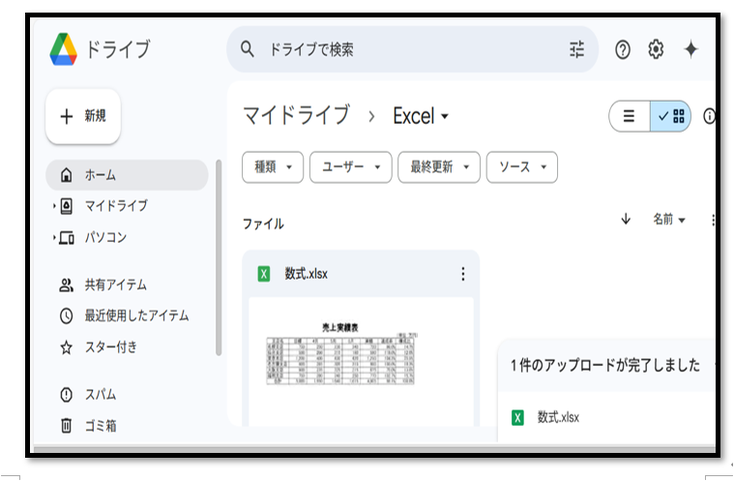Click the Excel icon on file card

coord(264,274)
